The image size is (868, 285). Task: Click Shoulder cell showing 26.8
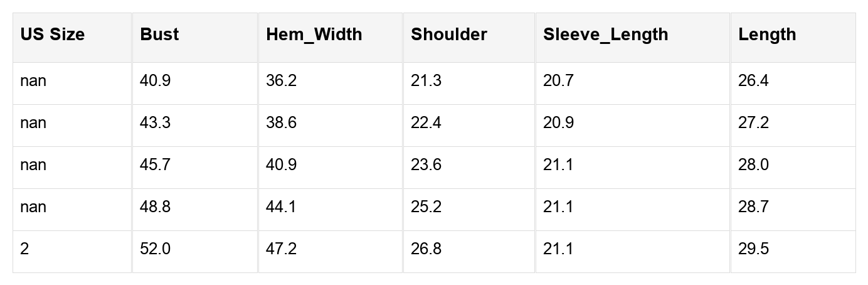[x=426, y=249]
